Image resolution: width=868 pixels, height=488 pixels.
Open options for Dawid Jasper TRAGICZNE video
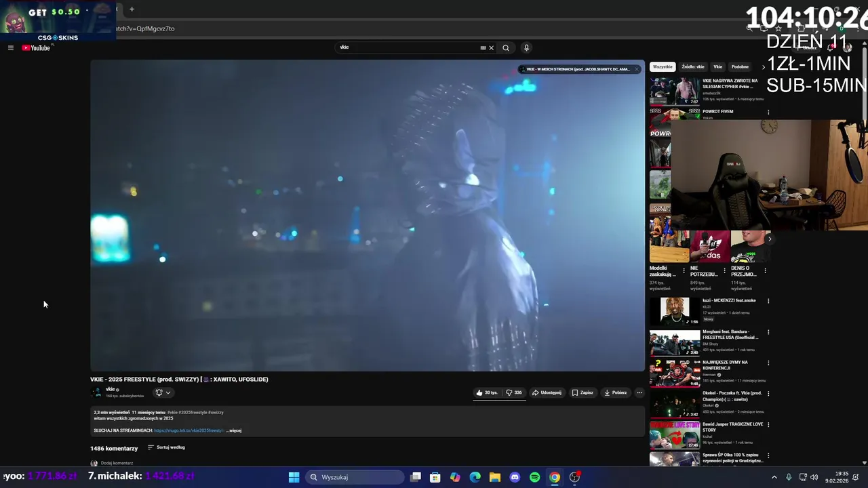click(768, 425)
